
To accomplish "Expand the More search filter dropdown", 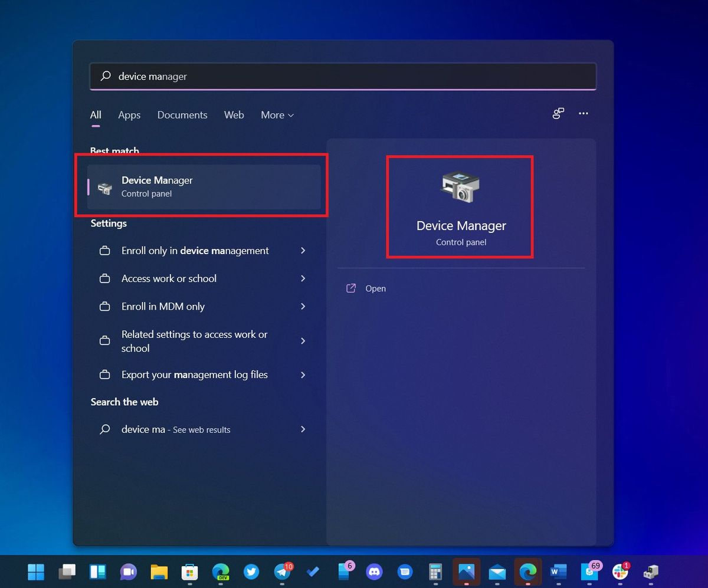I will (x=277, y=115).
